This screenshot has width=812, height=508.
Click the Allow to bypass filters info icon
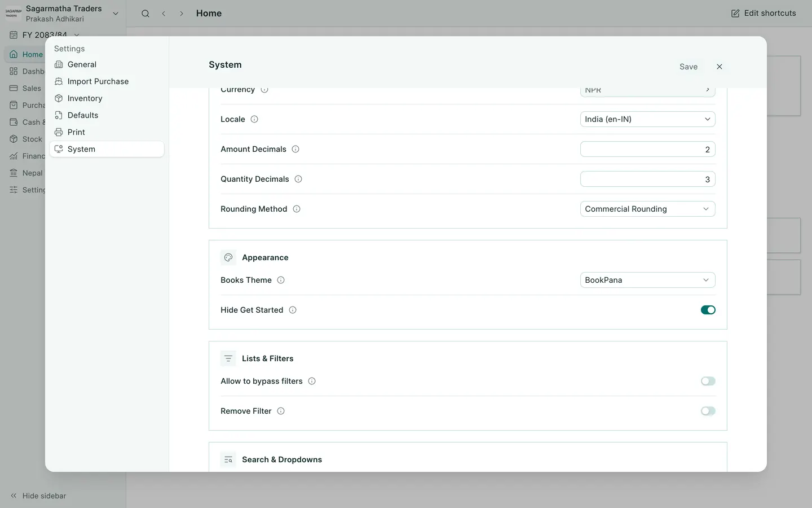[x=312, y=381]
